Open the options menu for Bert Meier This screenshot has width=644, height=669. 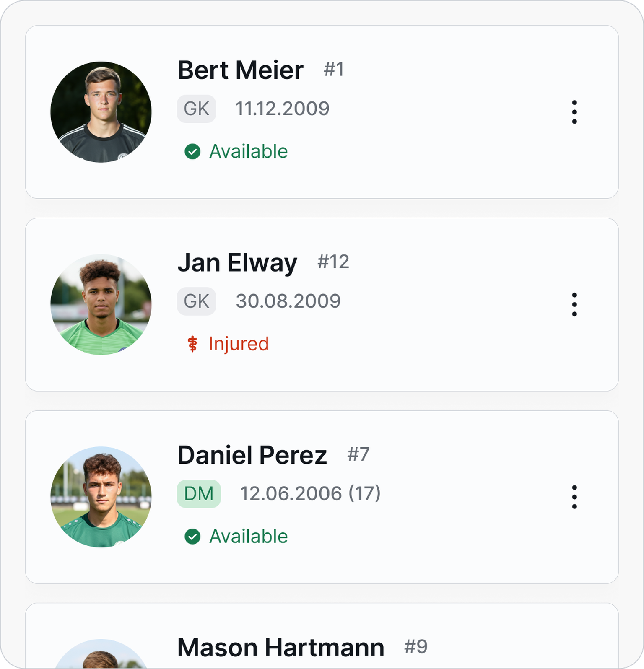[x=574, y=112]
